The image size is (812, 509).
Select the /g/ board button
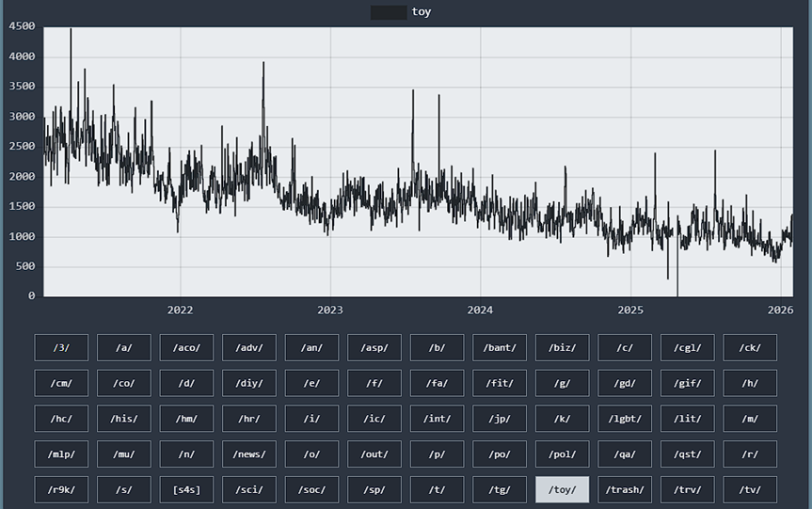(x=563, y=383)
